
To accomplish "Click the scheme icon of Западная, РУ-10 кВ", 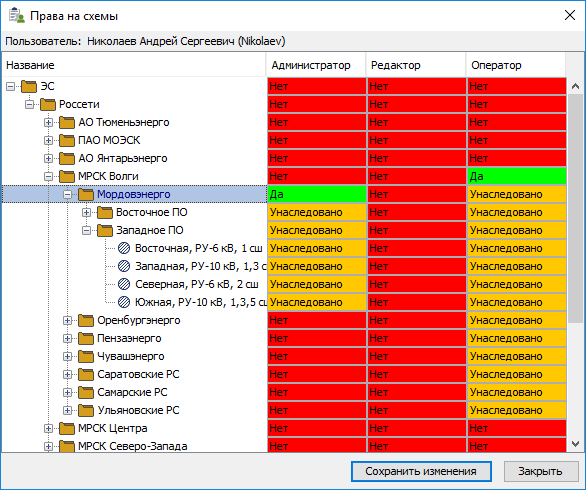I will tap(124, 266).
